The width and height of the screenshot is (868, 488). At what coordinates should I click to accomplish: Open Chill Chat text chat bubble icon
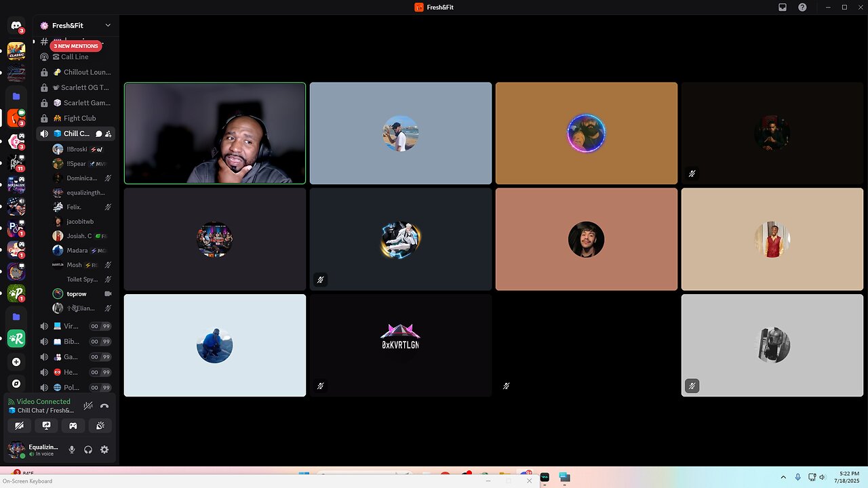click(x=99, y=134)
